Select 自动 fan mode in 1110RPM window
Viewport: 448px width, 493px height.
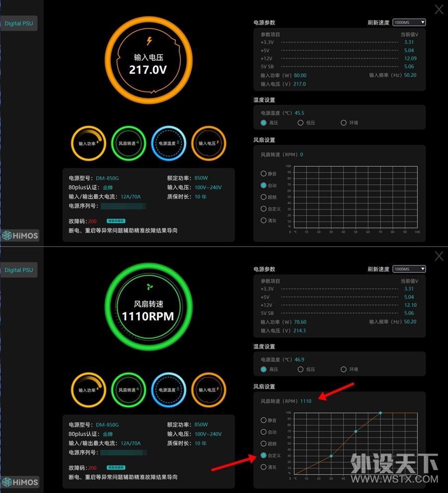[263, 432]
